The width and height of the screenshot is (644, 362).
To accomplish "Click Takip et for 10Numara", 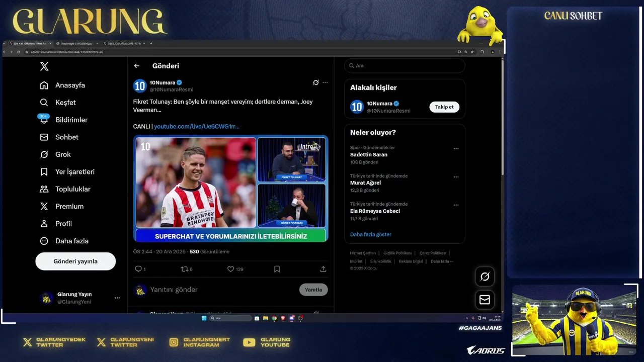I will pyautogui.click(x=444, y=107).
